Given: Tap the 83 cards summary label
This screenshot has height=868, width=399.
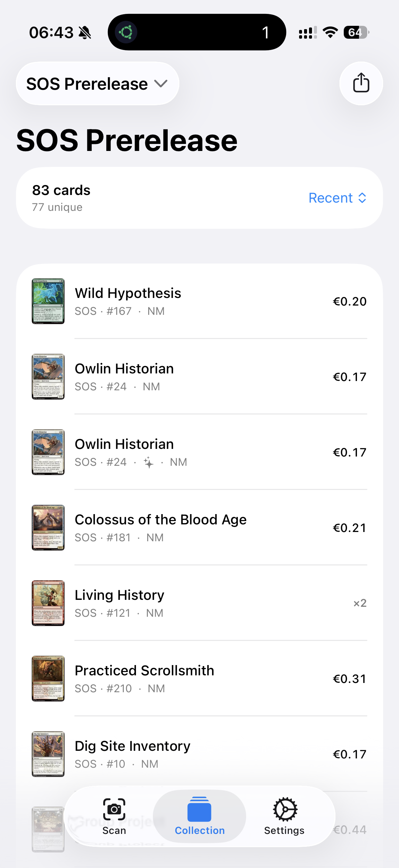Looking at the screenshot, I should click(x=61, y=190).
